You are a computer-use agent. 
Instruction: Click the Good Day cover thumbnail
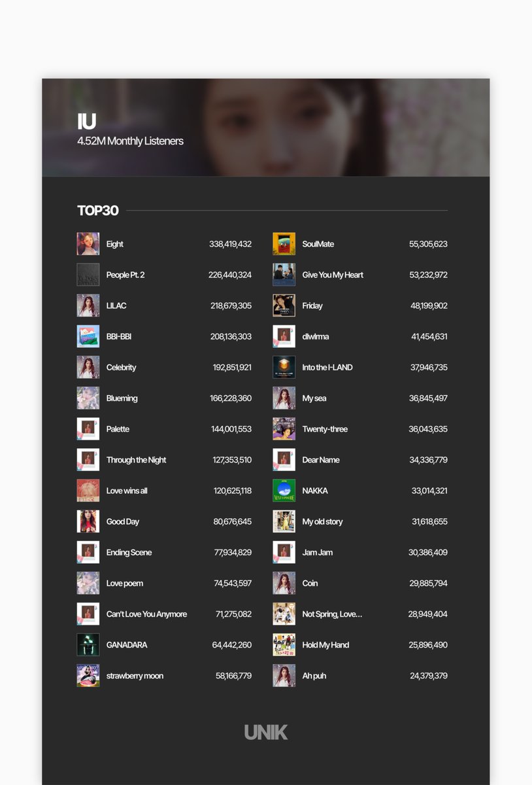click(x=88, y=521)
